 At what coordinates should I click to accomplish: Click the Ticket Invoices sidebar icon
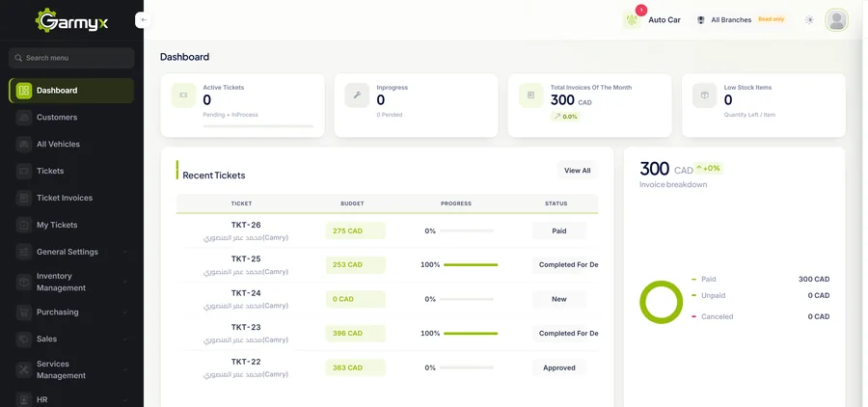pos(24,198)
